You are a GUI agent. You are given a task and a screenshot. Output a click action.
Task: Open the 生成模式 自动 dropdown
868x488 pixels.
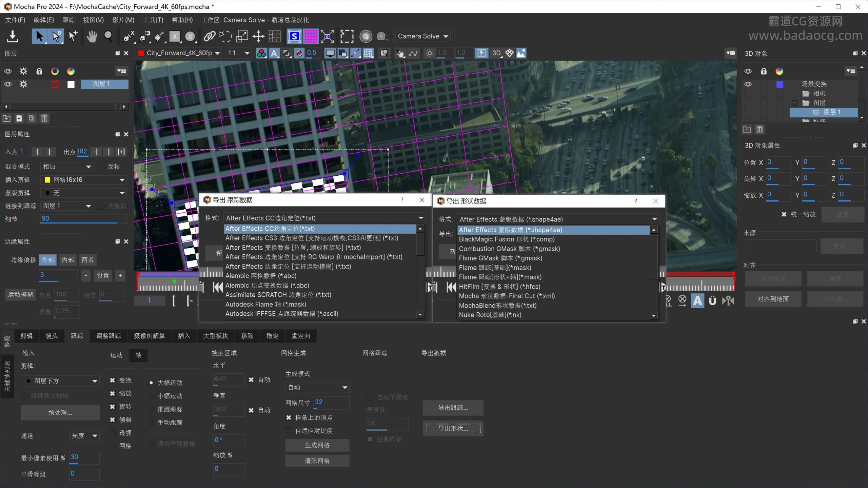pos(317,387)
